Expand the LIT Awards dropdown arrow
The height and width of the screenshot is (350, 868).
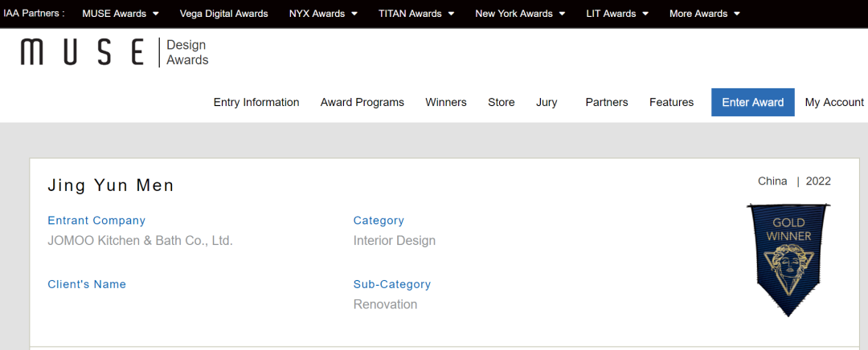645,14
